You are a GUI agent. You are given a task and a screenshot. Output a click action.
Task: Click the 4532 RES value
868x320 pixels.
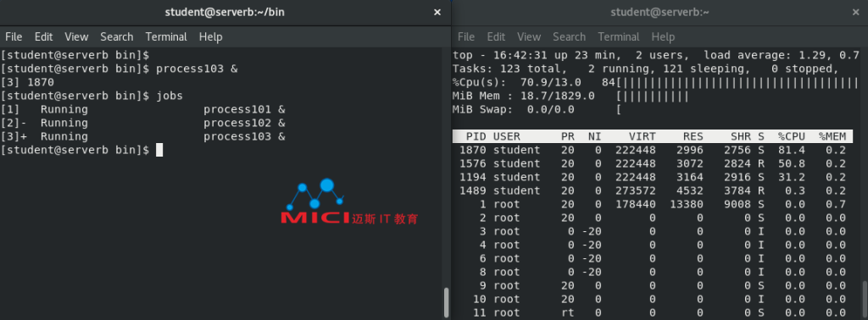pos(690,190)
